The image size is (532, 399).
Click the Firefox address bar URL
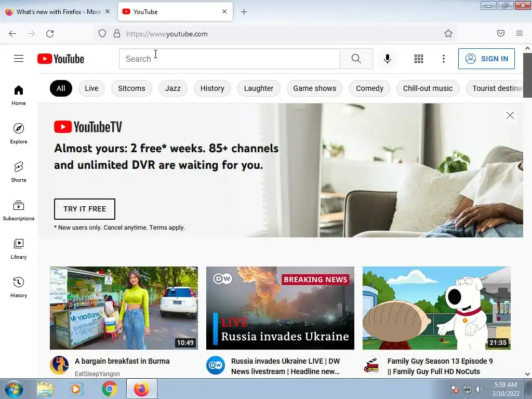pos(167,34)
